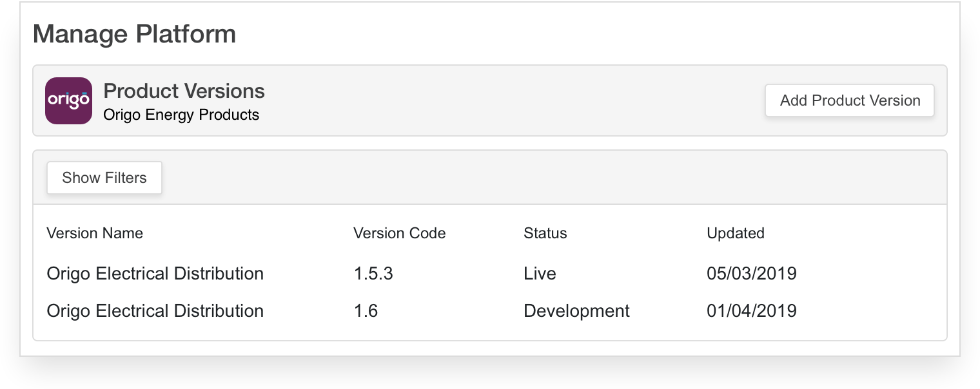Click version code 1.5.3

click(x=373, y=274)
